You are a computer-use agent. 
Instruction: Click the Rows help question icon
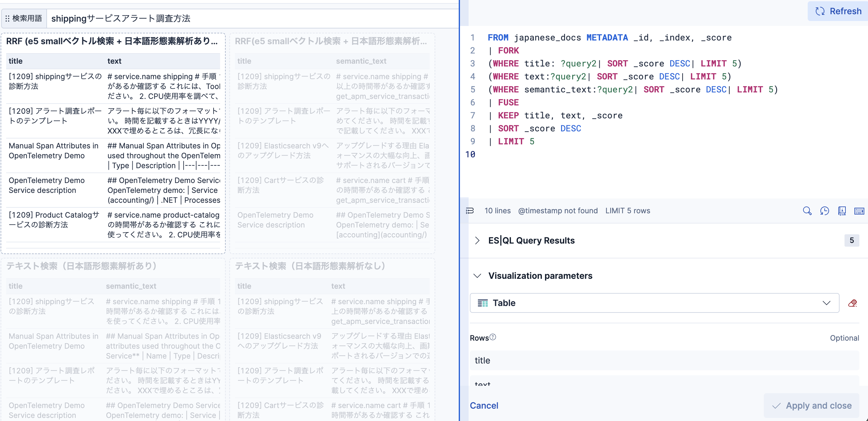click(x=493, y=337)
